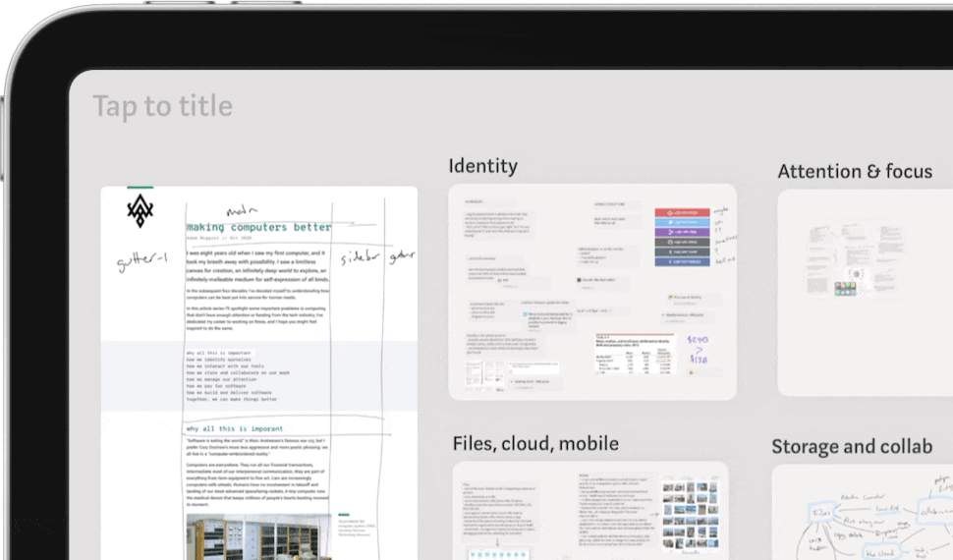Open the Storage and collab board
This screenshot has height=560, width=953.
(865, 511)
